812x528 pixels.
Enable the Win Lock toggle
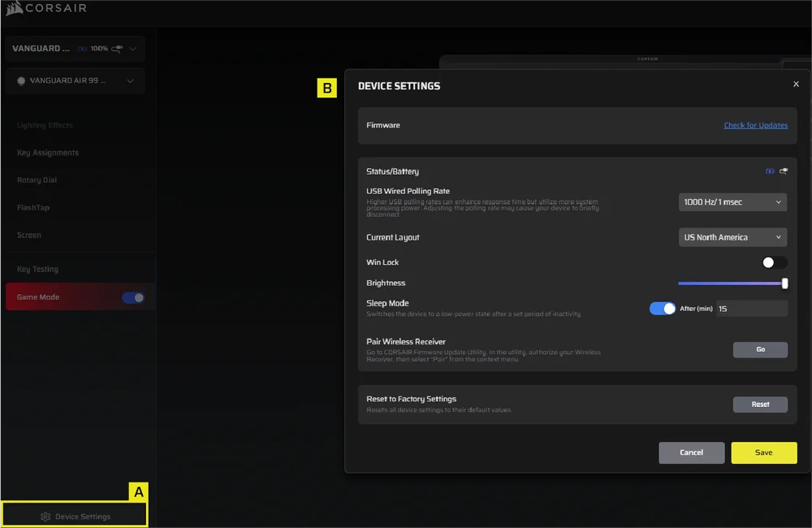pos(774,262)
